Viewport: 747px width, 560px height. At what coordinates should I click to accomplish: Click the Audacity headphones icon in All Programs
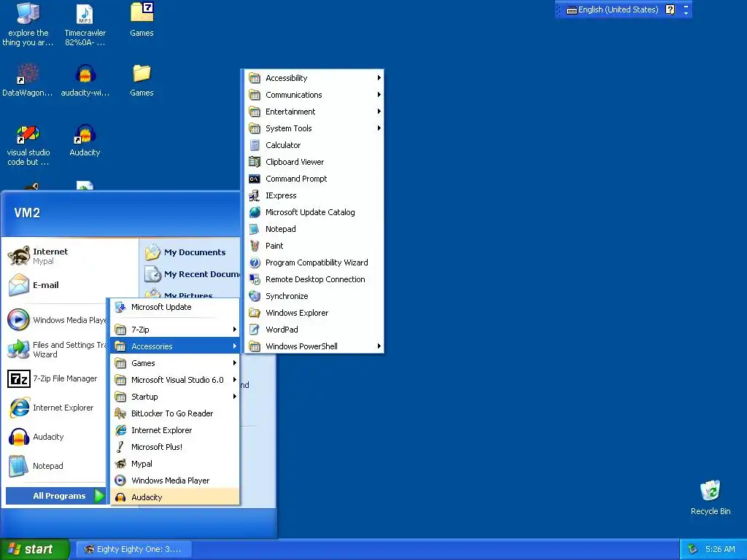[120, 497]
